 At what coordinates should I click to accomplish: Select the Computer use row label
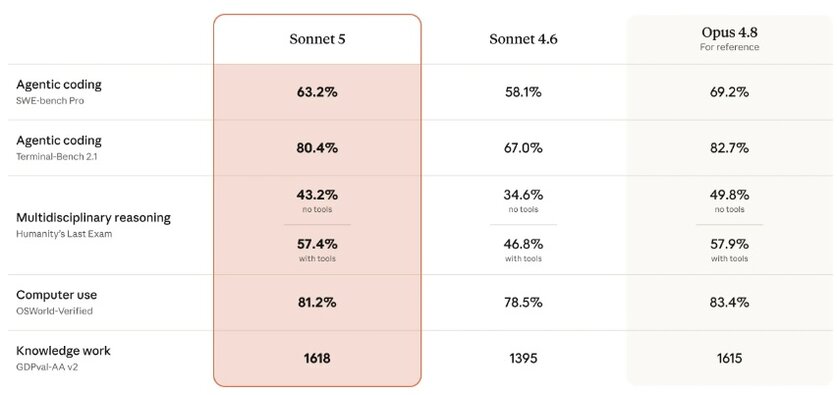pos(57,295)
